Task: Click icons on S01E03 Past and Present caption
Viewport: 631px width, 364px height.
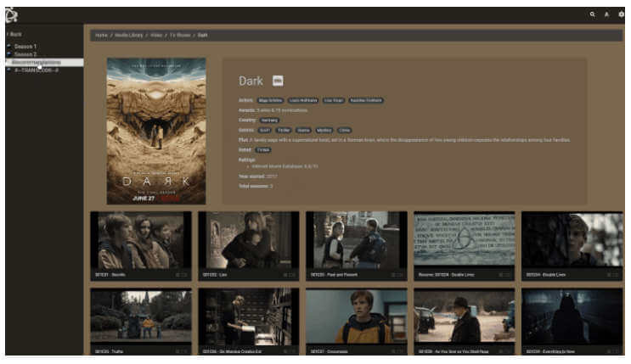Action: [397, 275]
